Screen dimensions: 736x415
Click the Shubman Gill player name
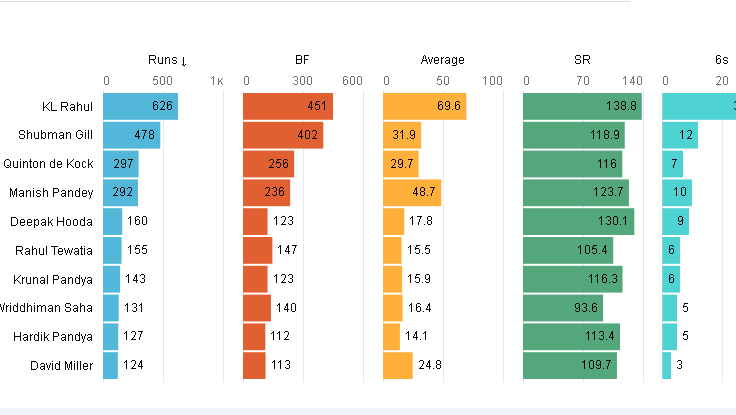(57, 135)
